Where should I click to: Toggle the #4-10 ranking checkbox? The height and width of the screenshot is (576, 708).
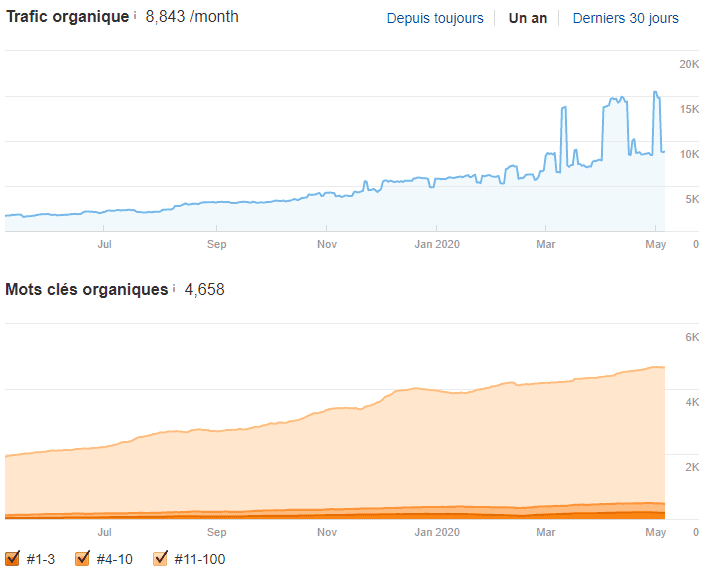tap(83, 559)
